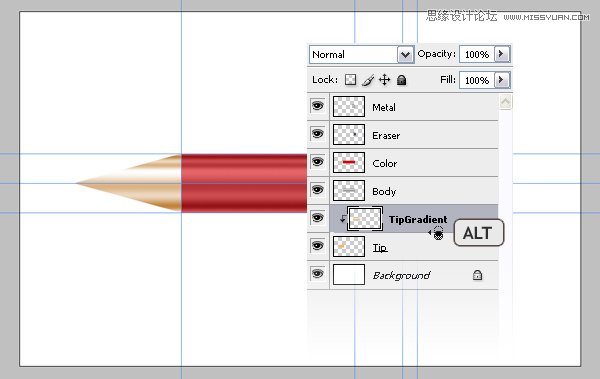Click the lock all padlock icon
This screenshot has width=600, height=379.
[401, 80]
